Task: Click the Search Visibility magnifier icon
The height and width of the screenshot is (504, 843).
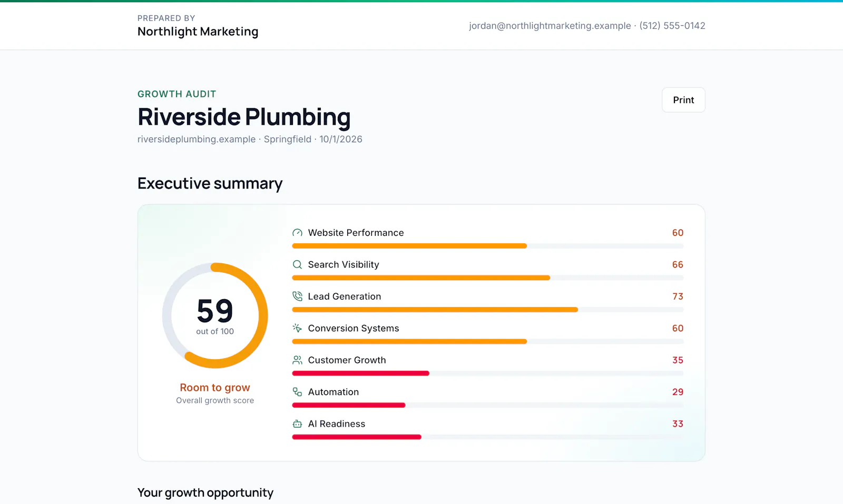Action: pyautogui.click(x=297, y=264)
